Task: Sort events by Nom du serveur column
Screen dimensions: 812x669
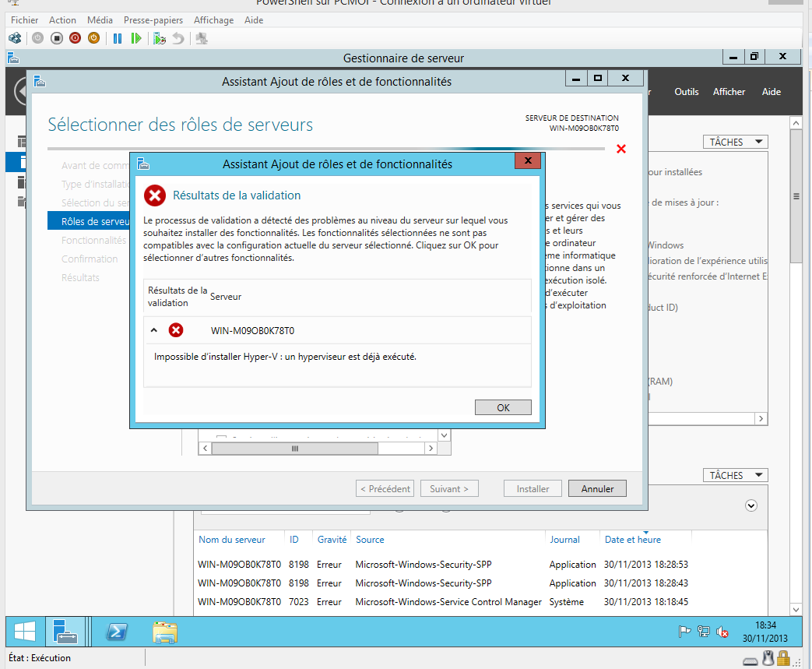Action: coord(232,540)
